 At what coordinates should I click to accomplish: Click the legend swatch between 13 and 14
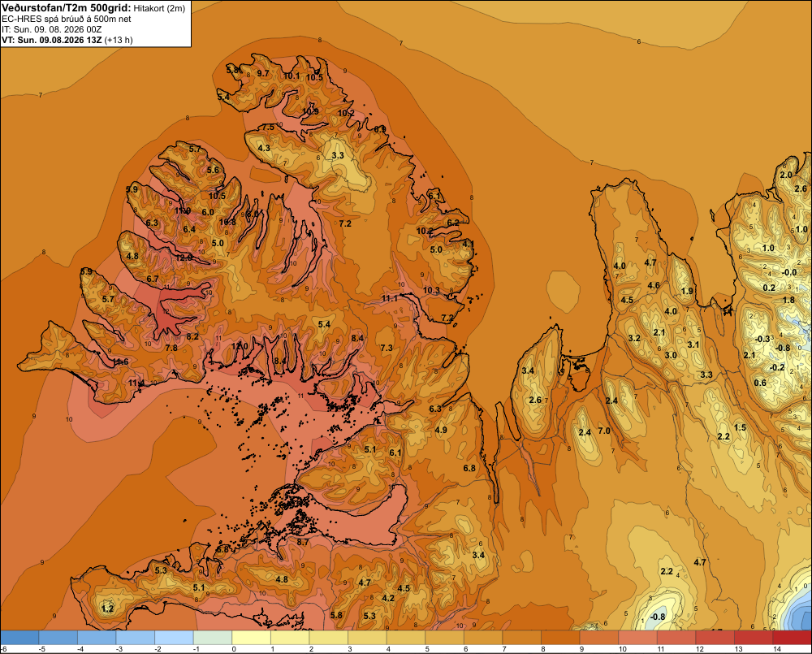point(754,638)
